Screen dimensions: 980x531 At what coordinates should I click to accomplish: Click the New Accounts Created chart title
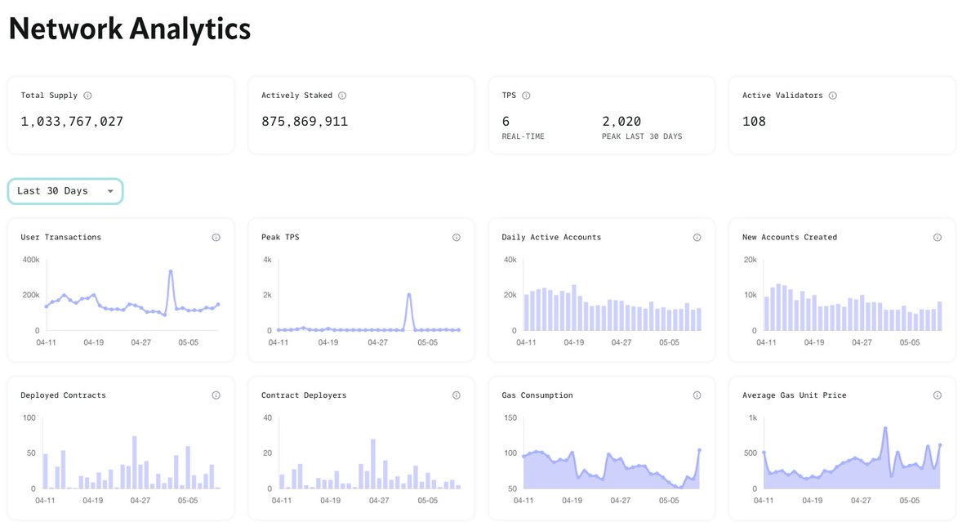pos(790,237)
